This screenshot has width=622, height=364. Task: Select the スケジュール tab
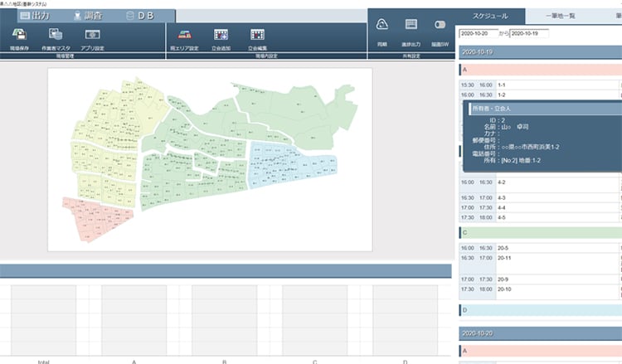(491, 16)
